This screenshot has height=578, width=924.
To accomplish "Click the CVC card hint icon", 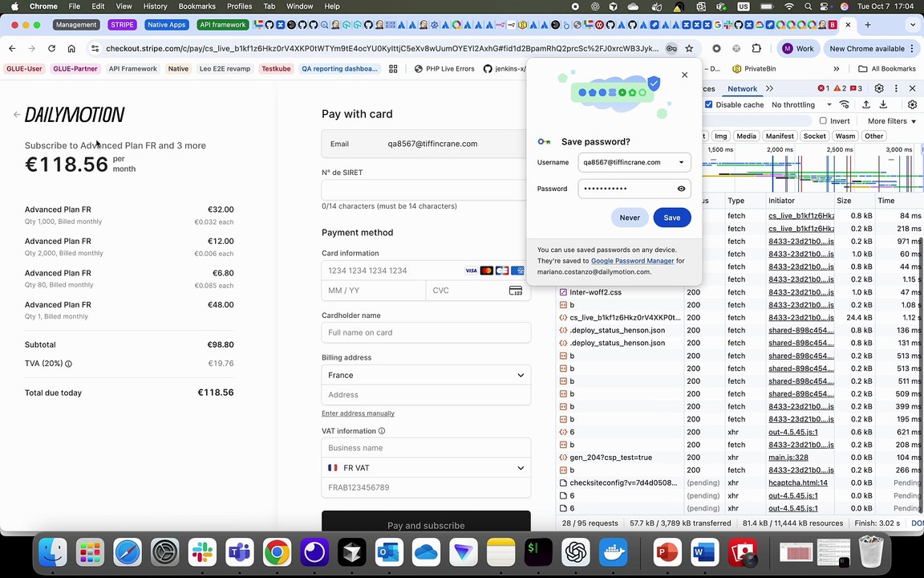I will coord(516,291).
